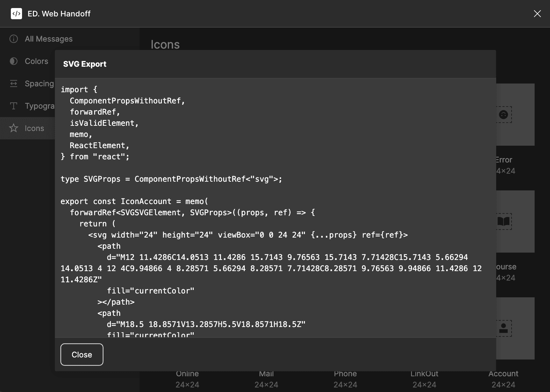Click the ED. Web Handoff code logo
The width and height of the screenshot is (550, 392).
click(16, 14)
